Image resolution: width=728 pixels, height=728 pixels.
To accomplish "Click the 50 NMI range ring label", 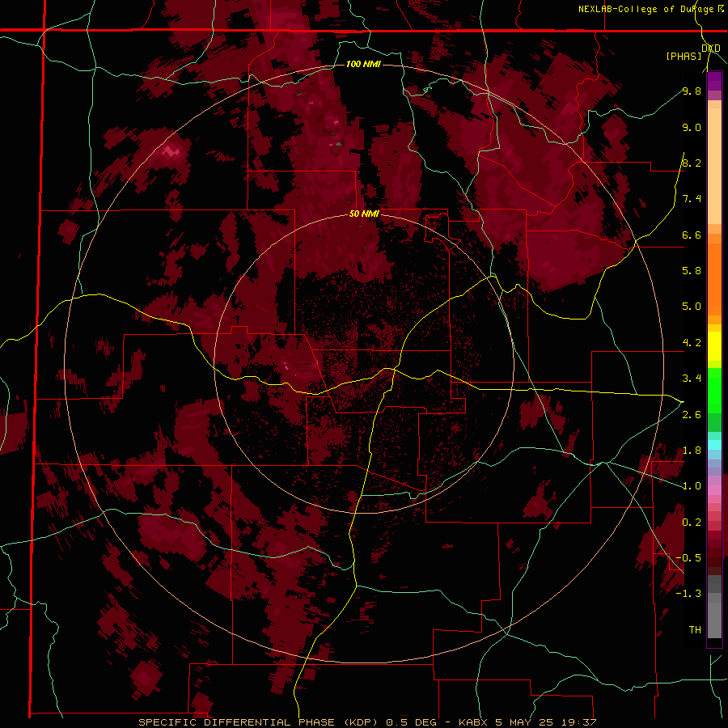I will (x=364, y=214).
